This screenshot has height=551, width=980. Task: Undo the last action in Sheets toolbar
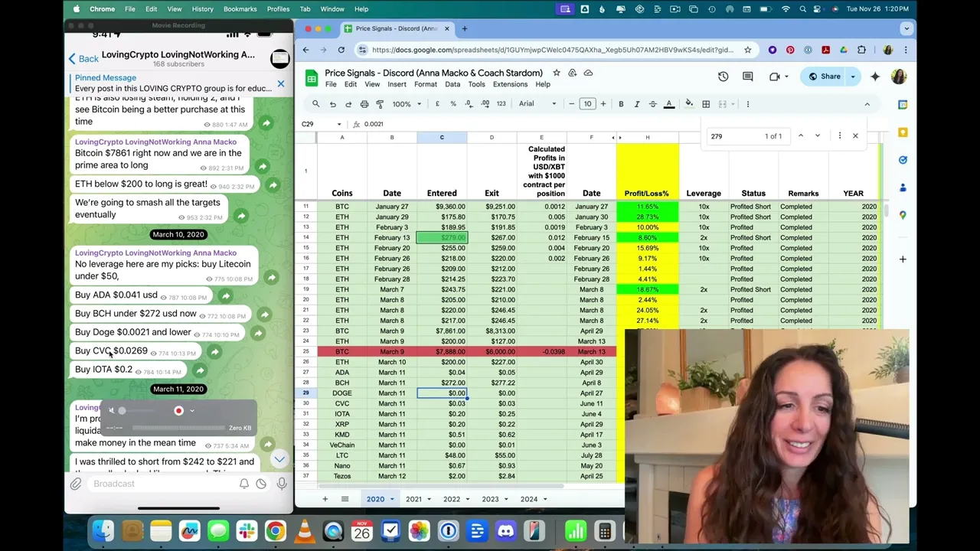point(332,104)
